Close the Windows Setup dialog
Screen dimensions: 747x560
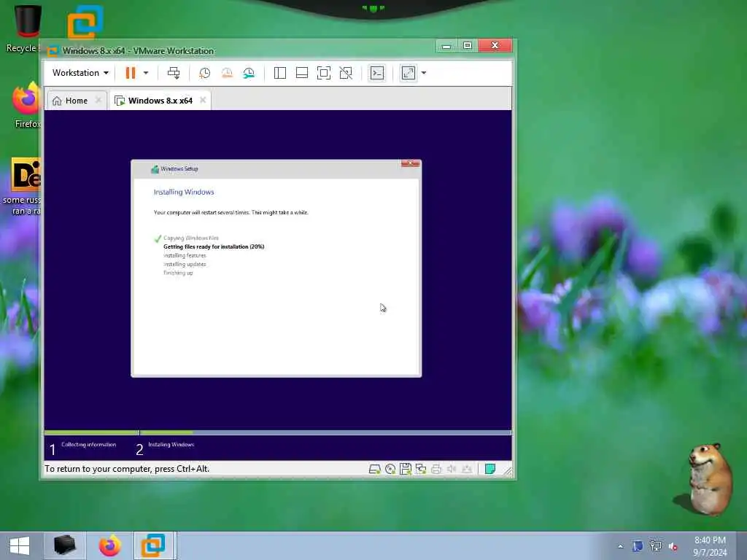[410, 163]
